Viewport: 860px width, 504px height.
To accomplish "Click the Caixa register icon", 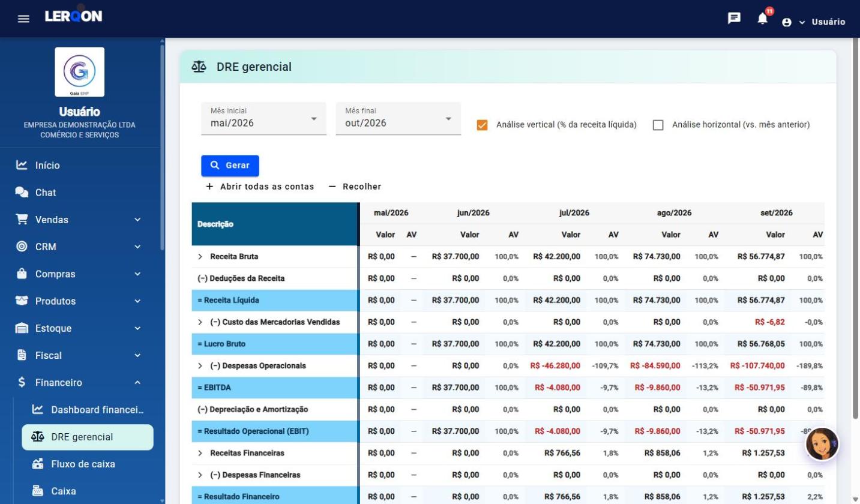I will [x=38, y=491].
